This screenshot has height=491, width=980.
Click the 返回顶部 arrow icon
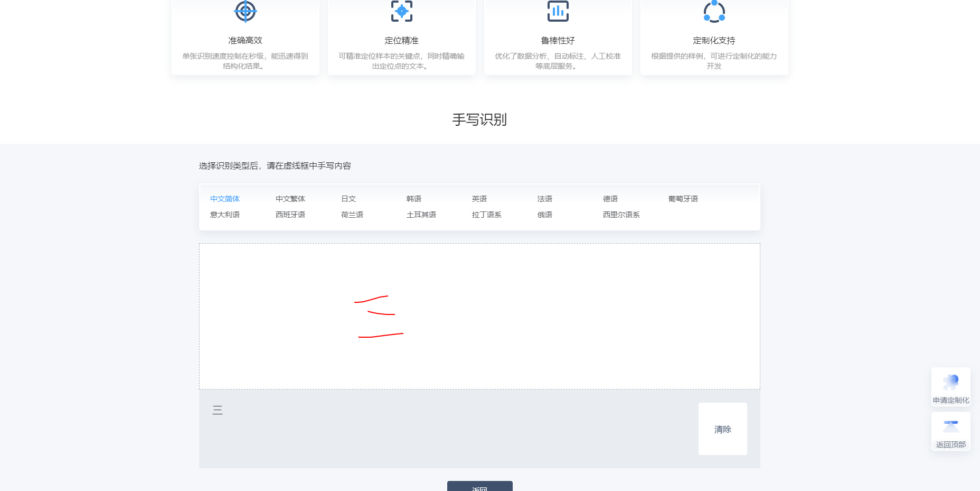pyautogui.click(x=951, y=426)
